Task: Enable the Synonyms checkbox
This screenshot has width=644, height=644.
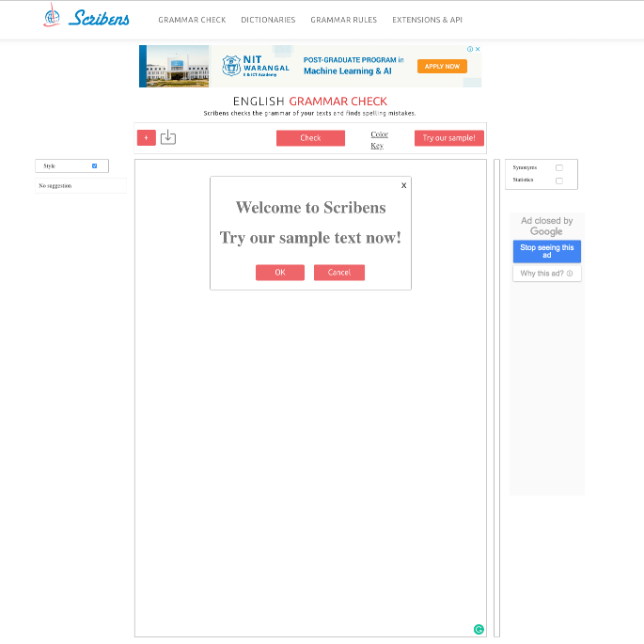Action: tap(559, 167)
